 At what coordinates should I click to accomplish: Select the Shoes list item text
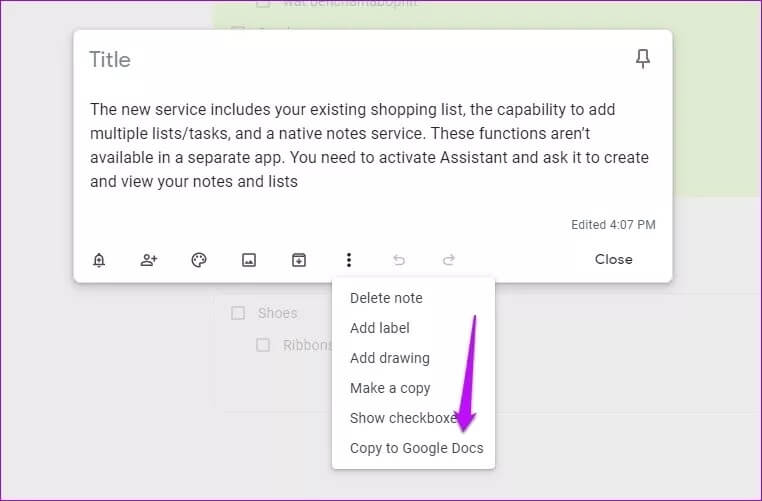click(x=277, y=313)
